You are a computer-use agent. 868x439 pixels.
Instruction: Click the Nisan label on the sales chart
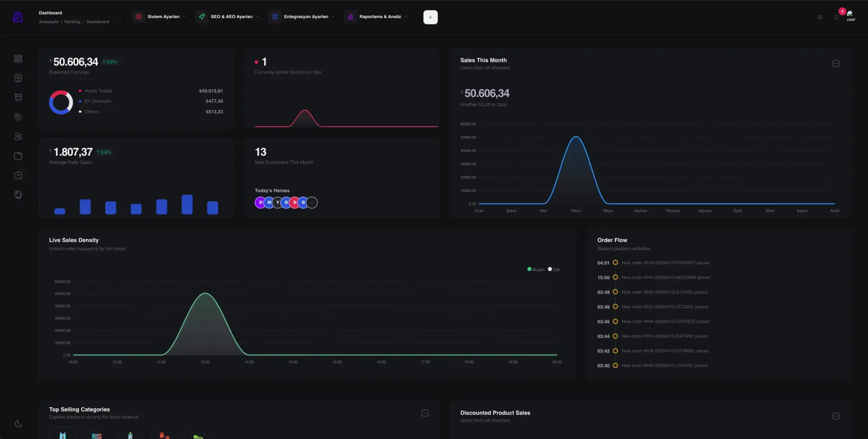(x=576, y=210)
